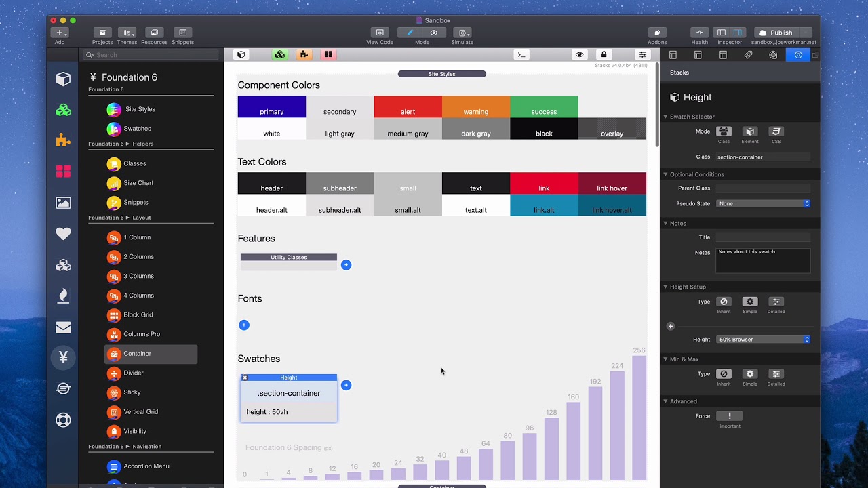The width and height of the screenshot is (868, 488).
Task: Select the lifebuoy icon in the left sidebar
Action: coord(63,420)
